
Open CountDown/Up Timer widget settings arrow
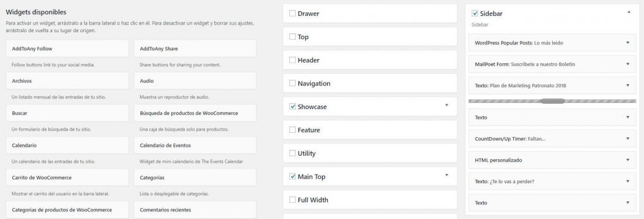pos(628,139)
